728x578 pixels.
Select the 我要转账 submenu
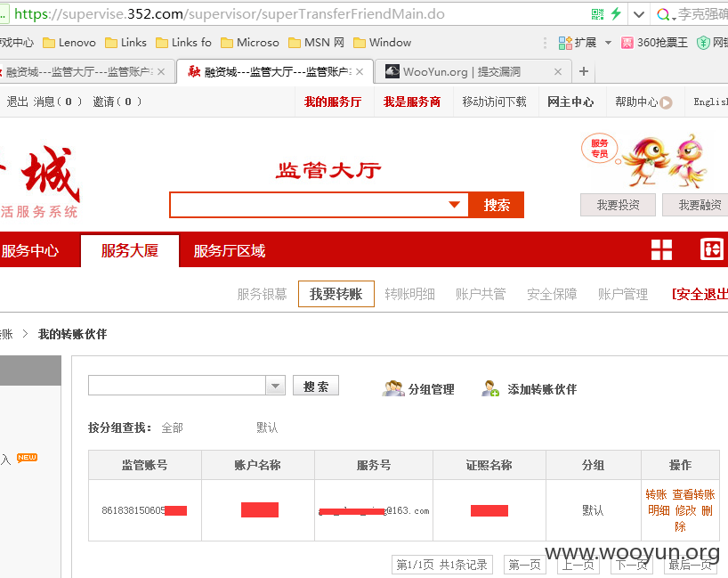[x=336, y=294]
